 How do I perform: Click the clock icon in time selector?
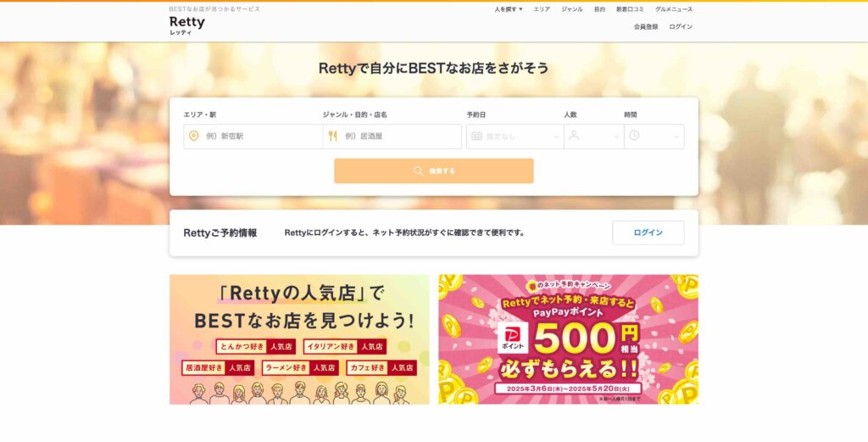(634, 136)
